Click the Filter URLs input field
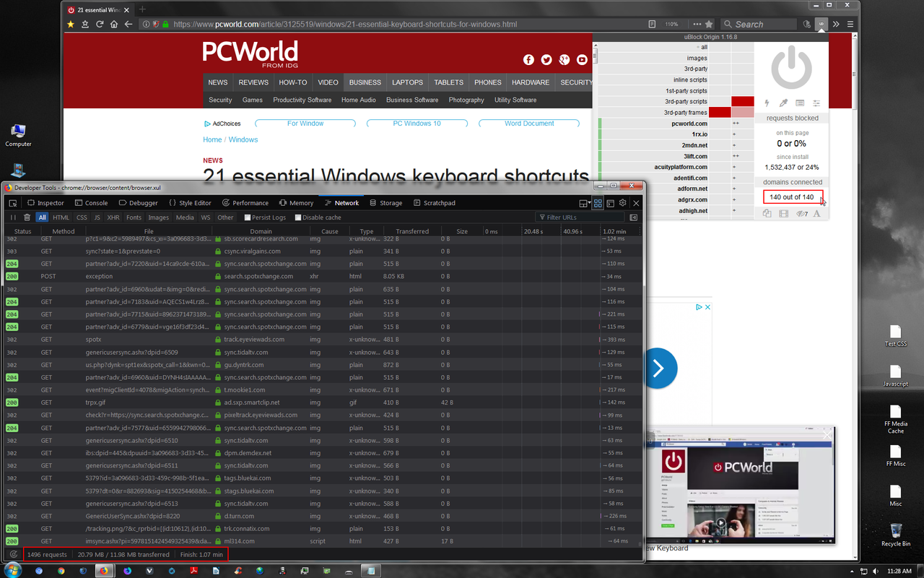 click(x=580, y=217)
